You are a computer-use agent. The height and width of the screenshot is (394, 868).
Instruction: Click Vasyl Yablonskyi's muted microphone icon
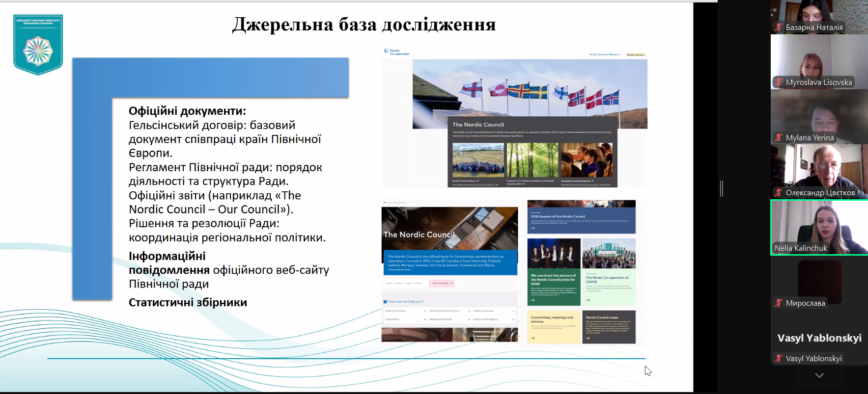click(x=778, y=359)
